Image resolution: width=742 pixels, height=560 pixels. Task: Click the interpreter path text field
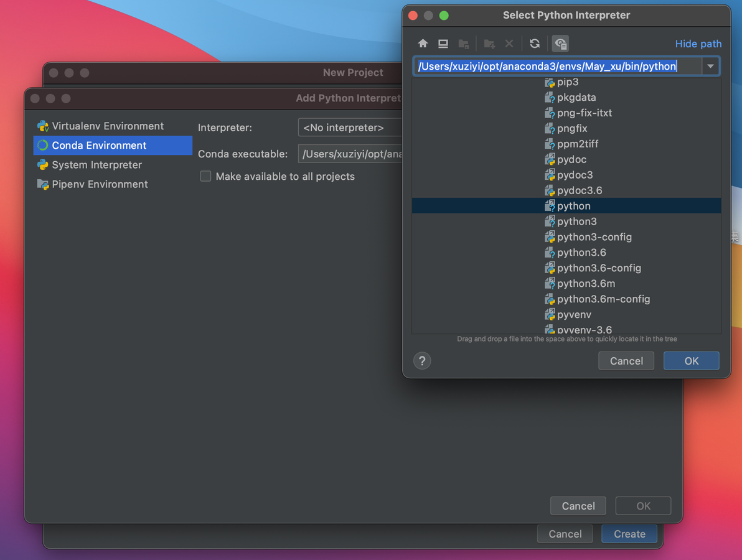click(x=558, y=66)
